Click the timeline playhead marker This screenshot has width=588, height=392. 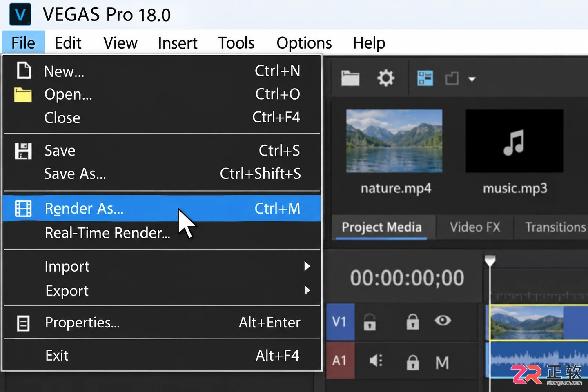pos(490,261)
